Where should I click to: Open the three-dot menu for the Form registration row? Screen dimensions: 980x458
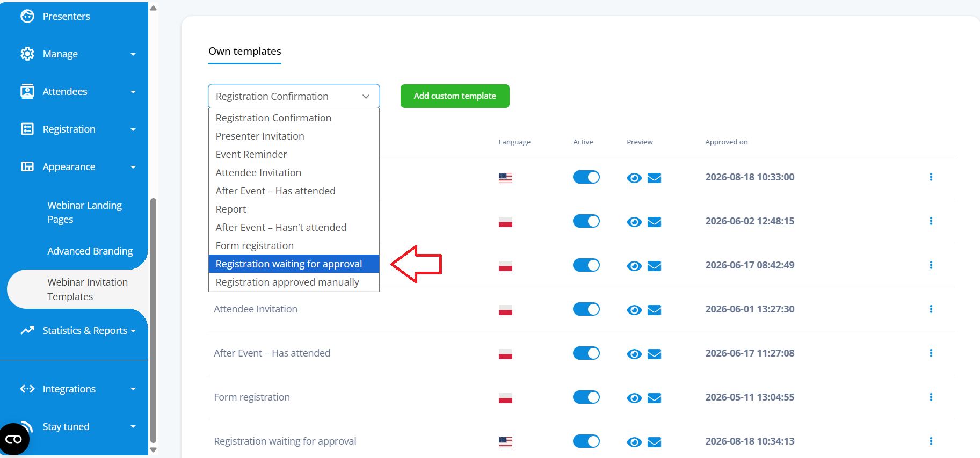click(x=931, y=397)
